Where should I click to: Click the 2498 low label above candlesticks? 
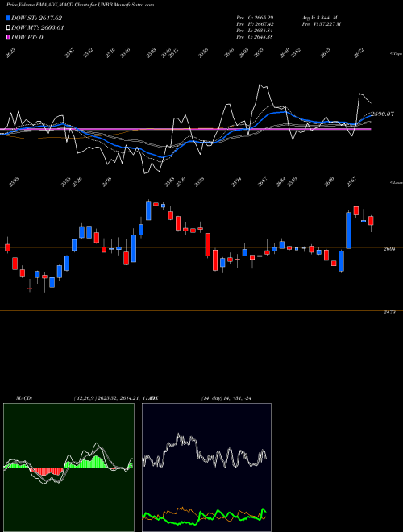click(107, 182)
